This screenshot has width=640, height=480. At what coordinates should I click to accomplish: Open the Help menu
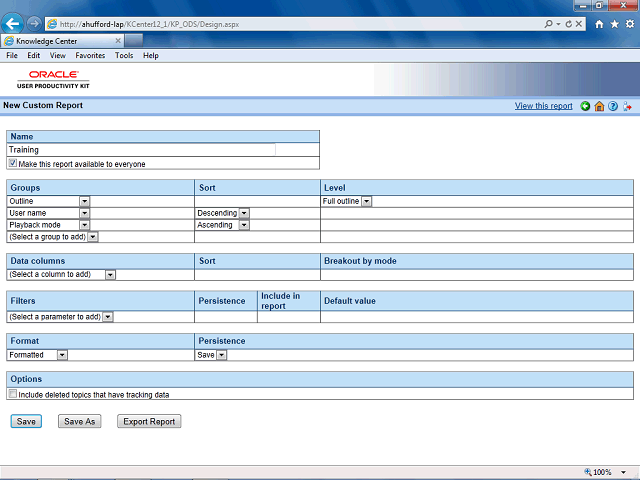pos(151,56)
